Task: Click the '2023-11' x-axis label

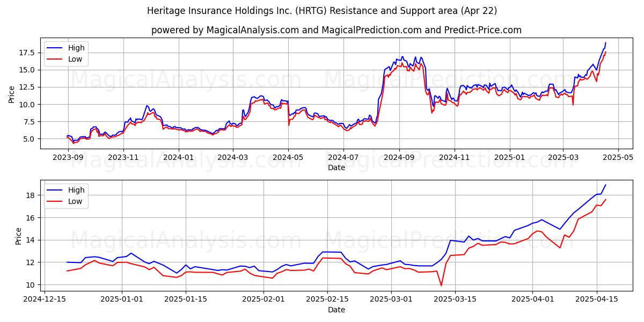Action: [x=123, y=158]
